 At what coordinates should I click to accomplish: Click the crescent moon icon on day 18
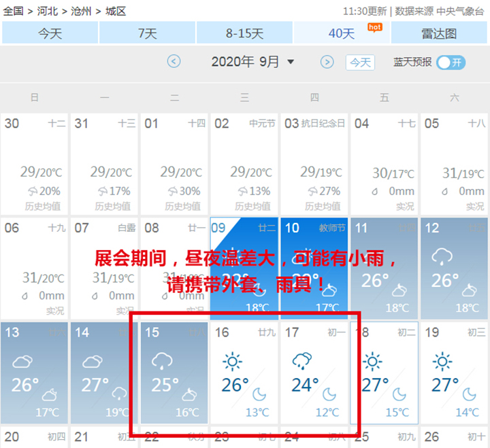399,394
